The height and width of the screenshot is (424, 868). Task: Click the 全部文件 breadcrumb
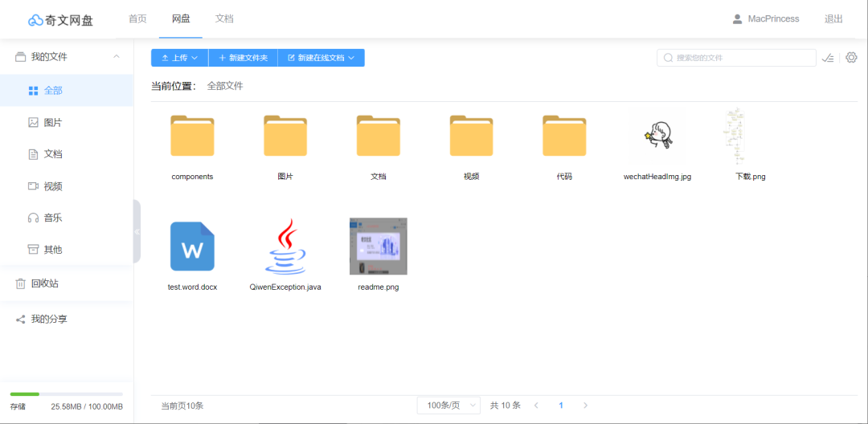click(x=225, y=86)
